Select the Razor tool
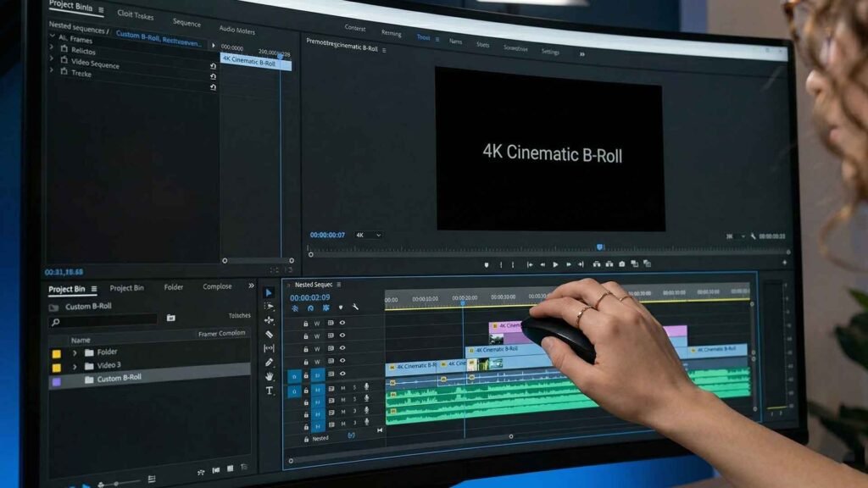The height and width of the screenshot is (488, 868). [270, 334]
